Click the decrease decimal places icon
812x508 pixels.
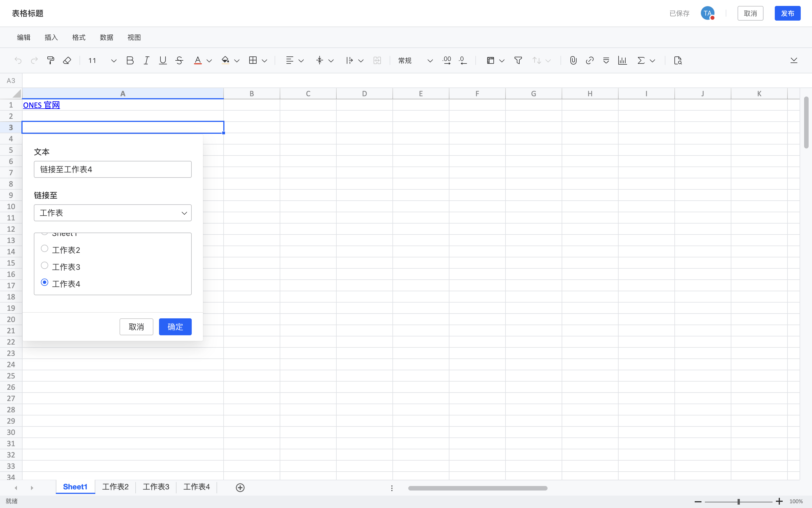pyautogui.click(x=463, y=60)
